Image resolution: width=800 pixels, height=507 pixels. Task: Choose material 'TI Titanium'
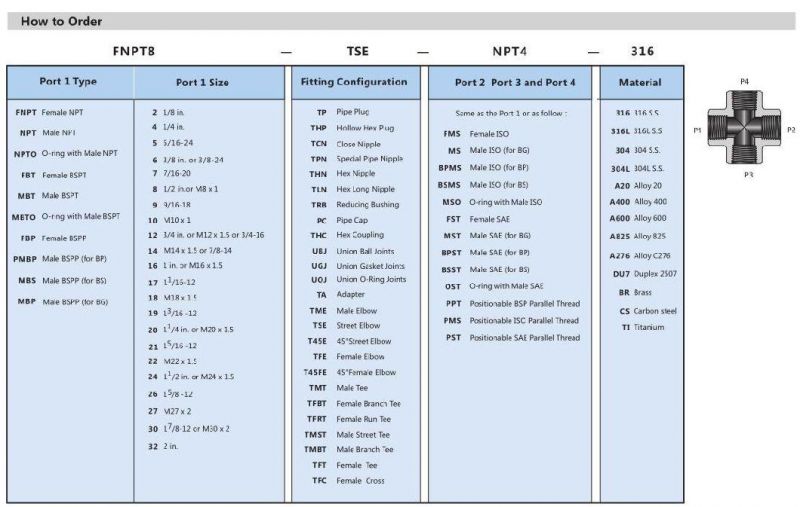(643, 327)
